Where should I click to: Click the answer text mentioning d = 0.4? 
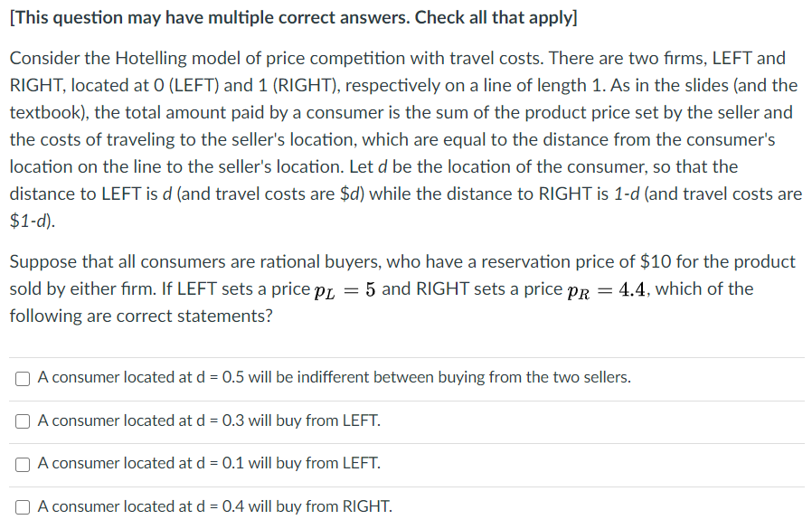[213, 506]
